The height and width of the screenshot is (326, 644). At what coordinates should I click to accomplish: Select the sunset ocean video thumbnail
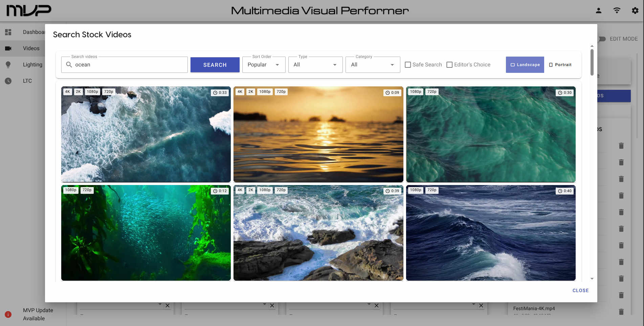(x=318, y=134)
